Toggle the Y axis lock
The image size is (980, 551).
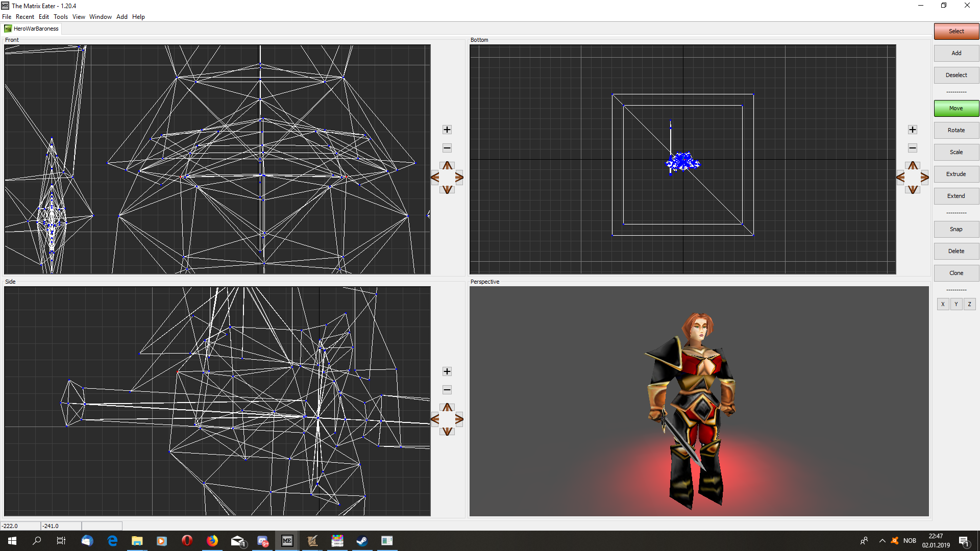[x=956, y=304]
